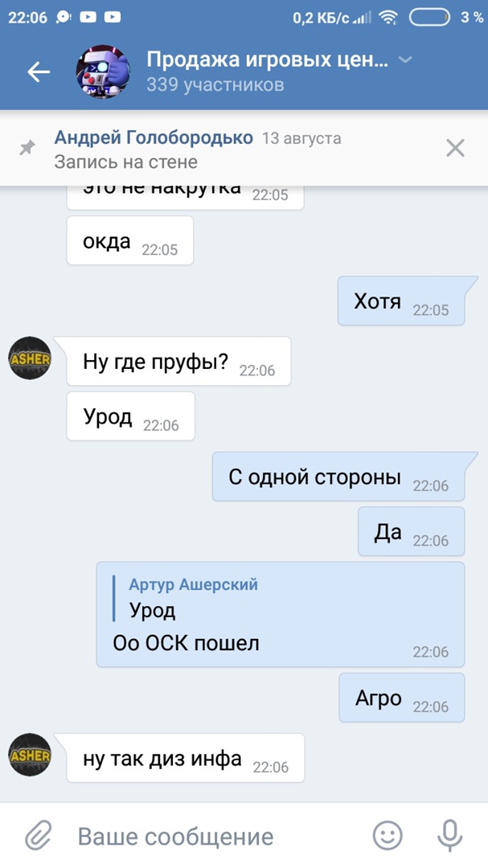
Task: Open the group chat avatar
Action: [102, 72]
